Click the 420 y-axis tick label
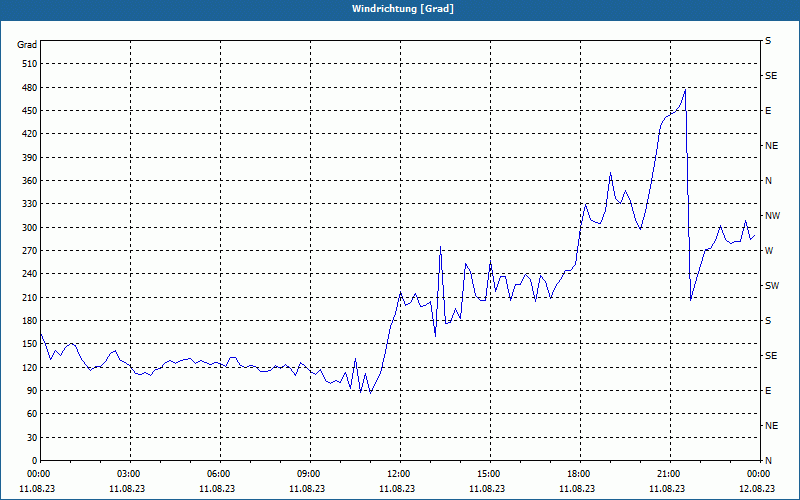 (30, 134)
